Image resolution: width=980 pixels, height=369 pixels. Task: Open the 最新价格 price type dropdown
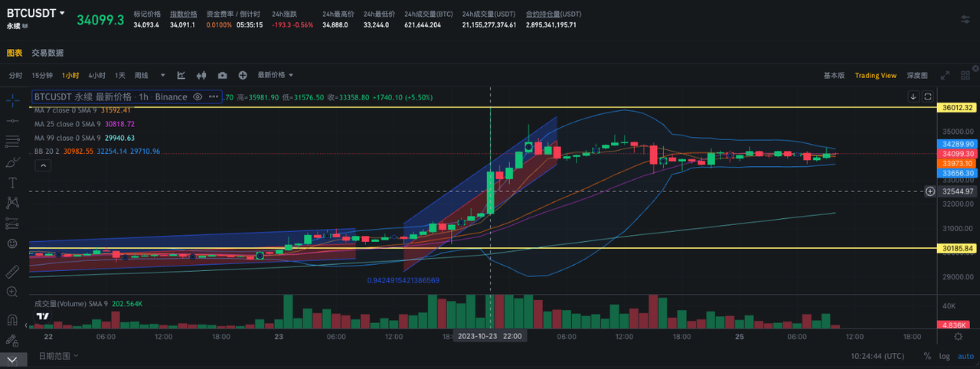point(276,75)
